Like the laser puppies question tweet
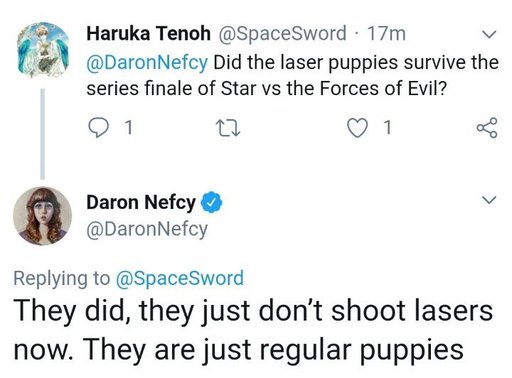The height and width of the screenshot is (378, 512). (357, 128)
